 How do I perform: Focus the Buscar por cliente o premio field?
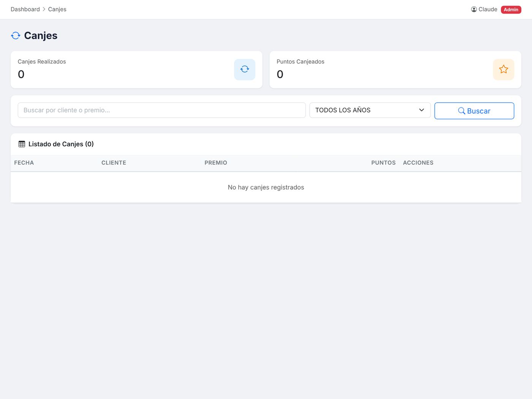161,110
